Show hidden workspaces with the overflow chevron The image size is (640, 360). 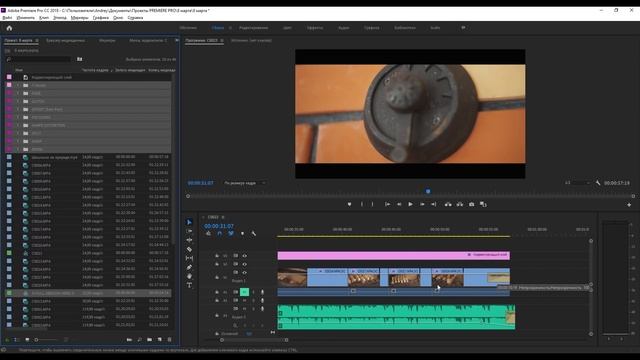tap(463, 28)
